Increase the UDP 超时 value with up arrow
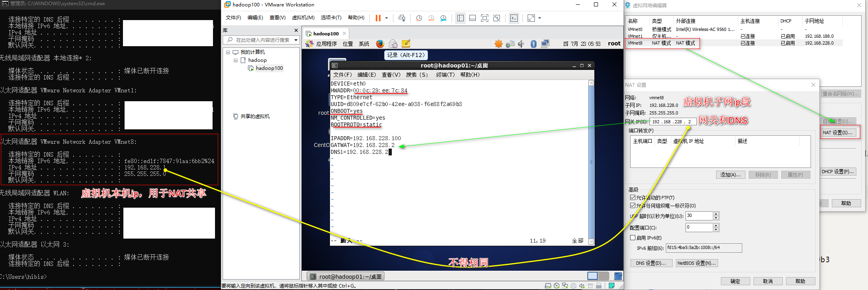The height and width of the screenshot is (290, 868). point(716,214)
